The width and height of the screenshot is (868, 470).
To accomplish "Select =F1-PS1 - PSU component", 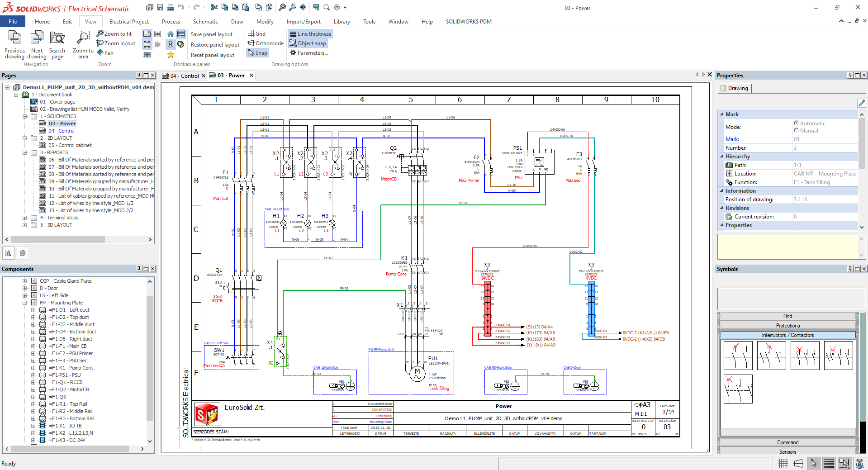I will pos(65,375).
